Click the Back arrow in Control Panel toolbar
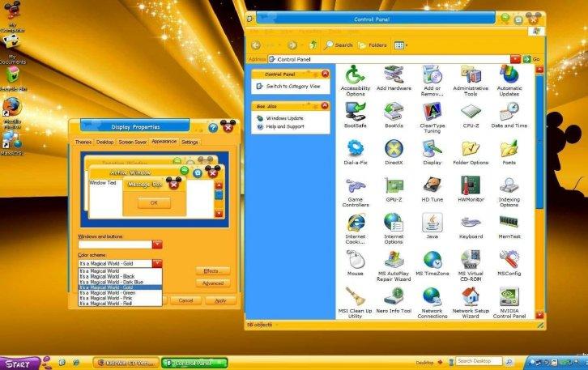Image resolution: width=588 pixels, height=370 pixels. [x=256, y=45]
